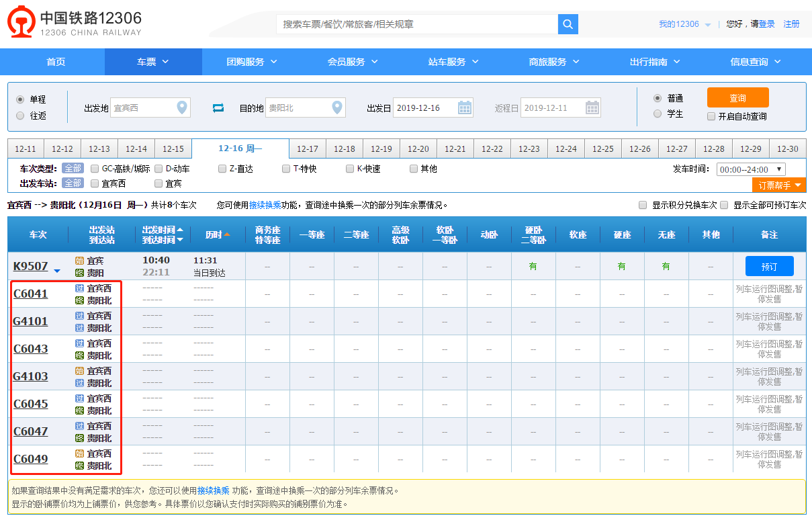Screen dimensions: 812x520
Task: Open 接续换乘 link in the yellow note
Action: 214,490
